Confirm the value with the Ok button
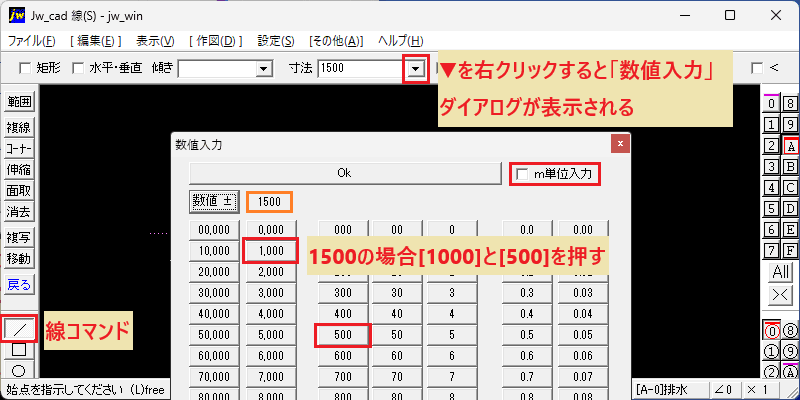 point(345,173)
